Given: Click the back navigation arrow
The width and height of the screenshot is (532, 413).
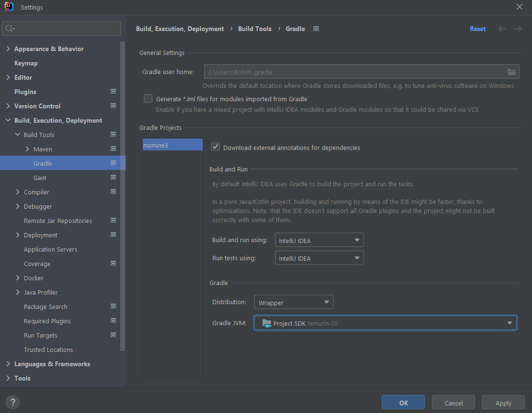Looking at the screenshot, I should (502, 29).
